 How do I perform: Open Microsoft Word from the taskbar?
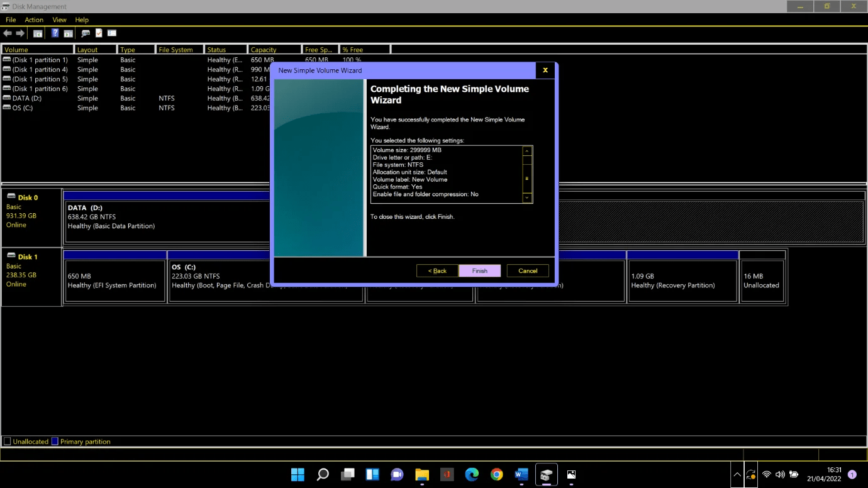point(521,474)
